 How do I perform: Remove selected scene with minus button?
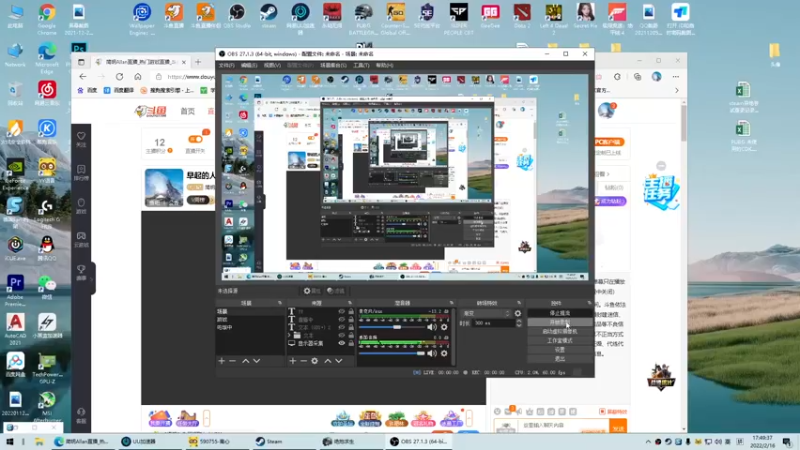pyautogui.click(x=233, y=361)
